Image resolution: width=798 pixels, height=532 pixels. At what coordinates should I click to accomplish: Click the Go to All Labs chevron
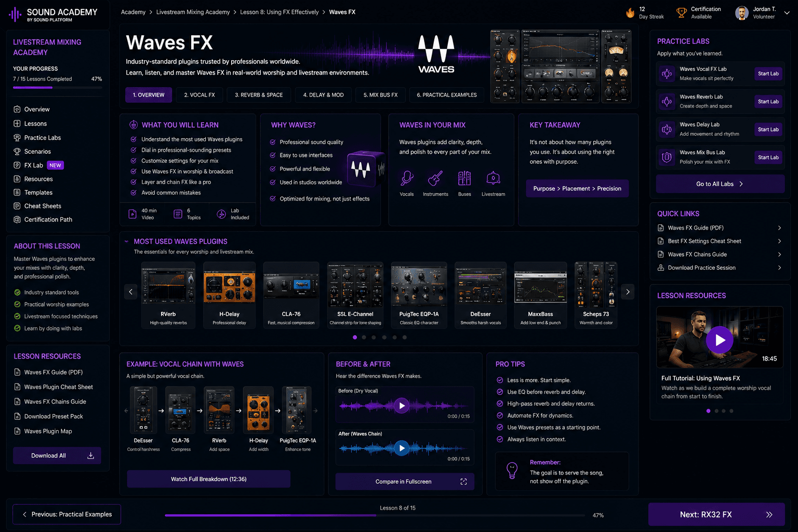pos(741,184)
